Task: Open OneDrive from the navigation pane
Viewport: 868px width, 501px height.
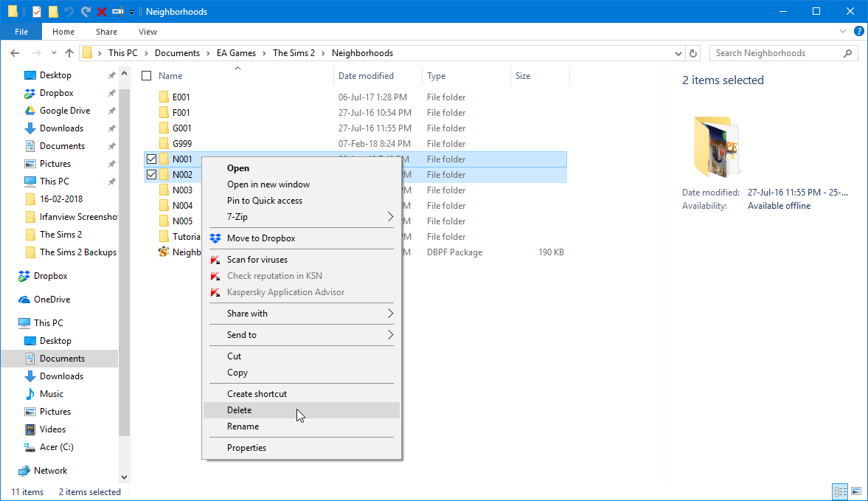Action: click(52, 300)
